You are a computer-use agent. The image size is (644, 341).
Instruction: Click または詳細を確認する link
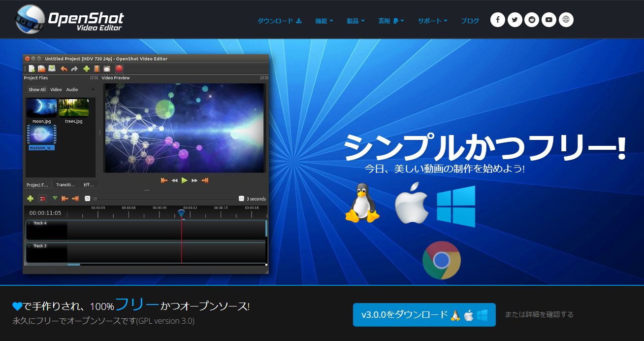pos(539,314)
